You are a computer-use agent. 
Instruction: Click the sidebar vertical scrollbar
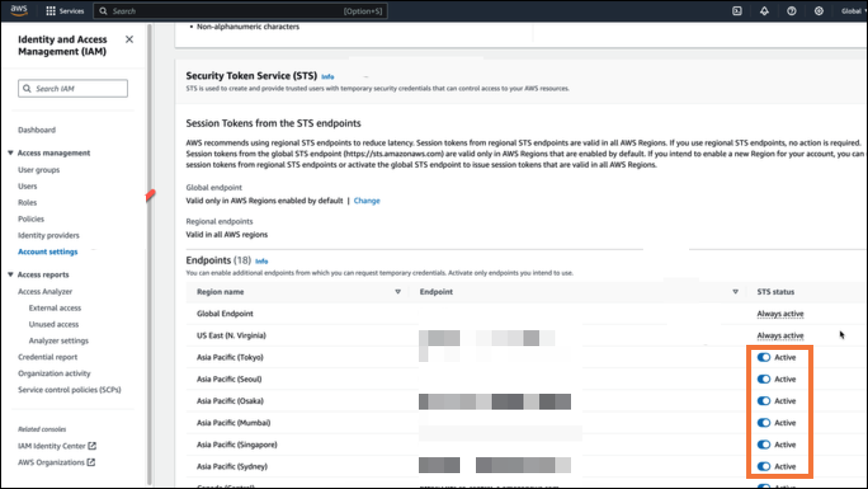[150, 254]
